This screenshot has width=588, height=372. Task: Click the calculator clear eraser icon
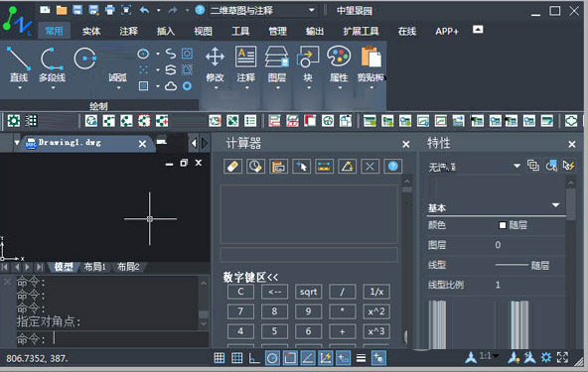[x=232, y=166]
